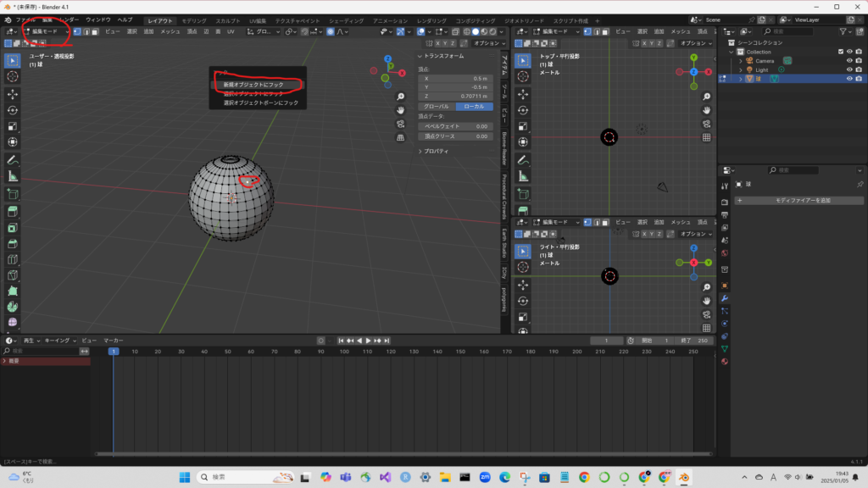This screenshot has height=488, width=868.
Task: Click the timeline frame 1 marker
Action: (113, 351)
